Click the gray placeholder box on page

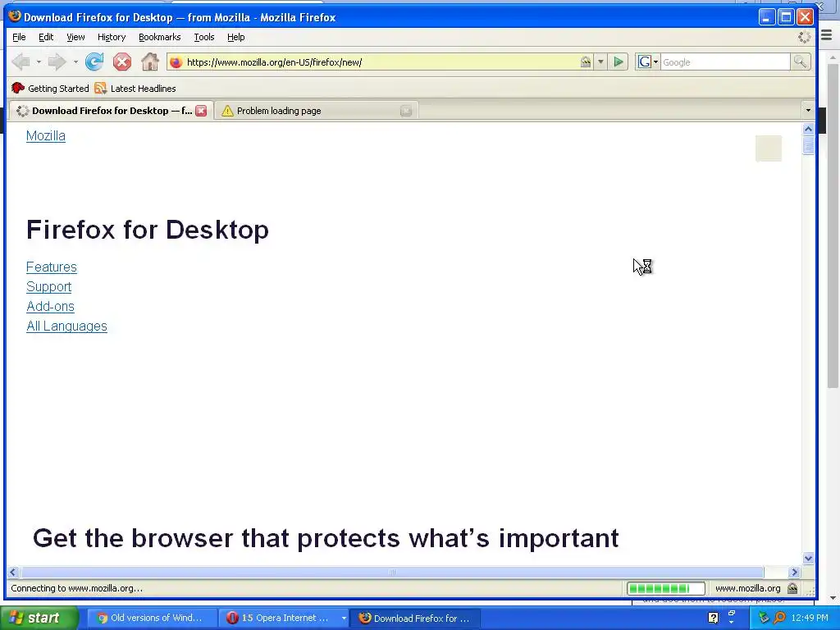click(768, 148)
